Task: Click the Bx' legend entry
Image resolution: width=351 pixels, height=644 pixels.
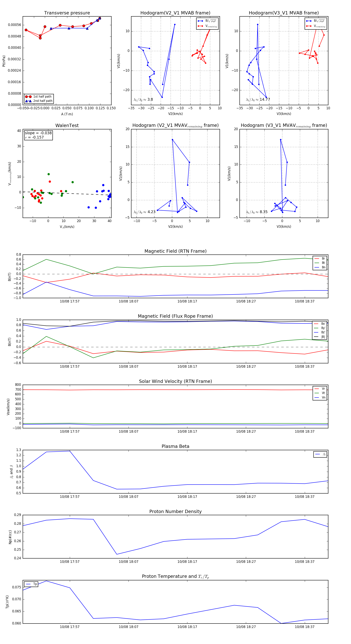Action: tap(320, 324)
